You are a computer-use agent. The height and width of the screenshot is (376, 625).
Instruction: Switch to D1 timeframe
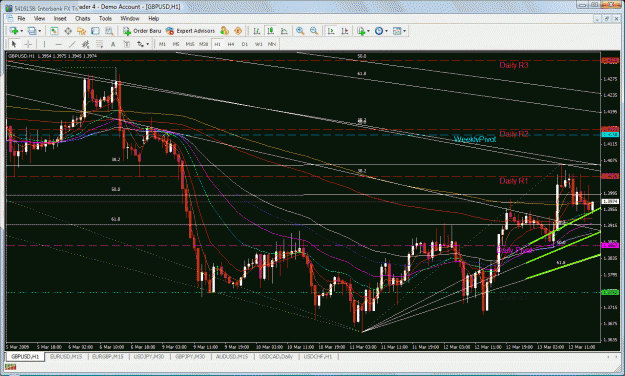point(245,44)
